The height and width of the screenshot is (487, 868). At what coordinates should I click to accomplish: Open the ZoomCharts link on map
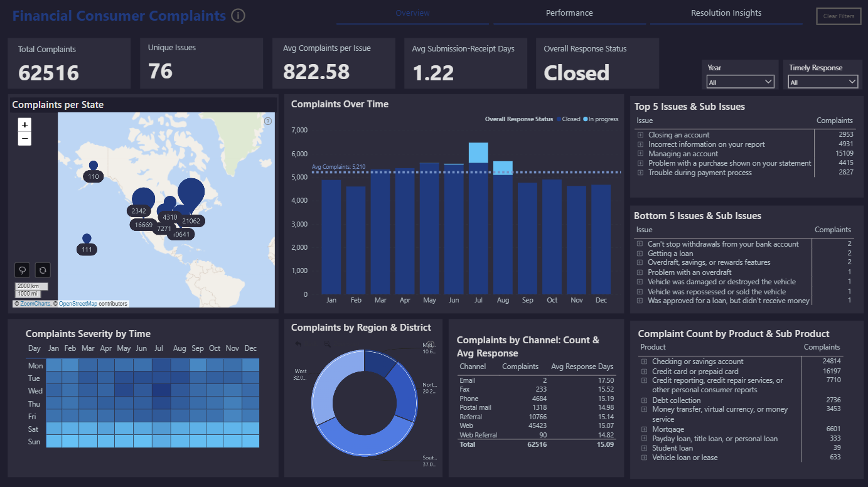(35, 304)
